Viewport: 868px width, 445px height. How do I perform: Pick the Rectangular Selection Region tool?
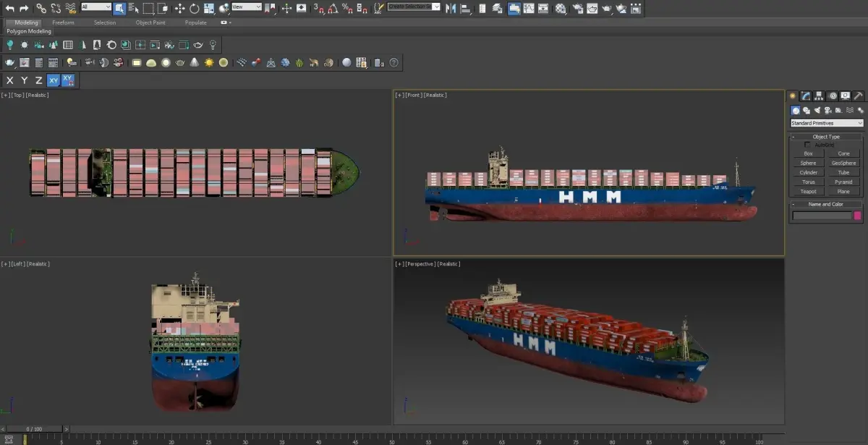click(x=148, y=8)
